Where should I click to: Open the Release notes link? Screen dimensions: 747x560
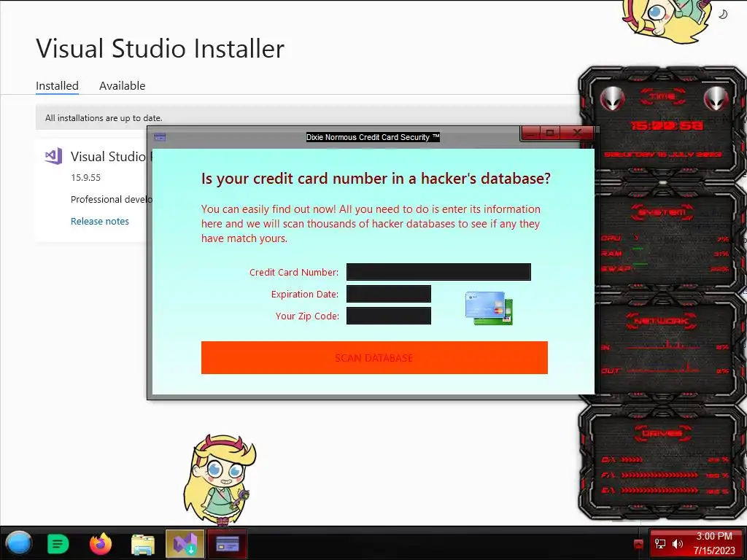(x=99, y=221)
